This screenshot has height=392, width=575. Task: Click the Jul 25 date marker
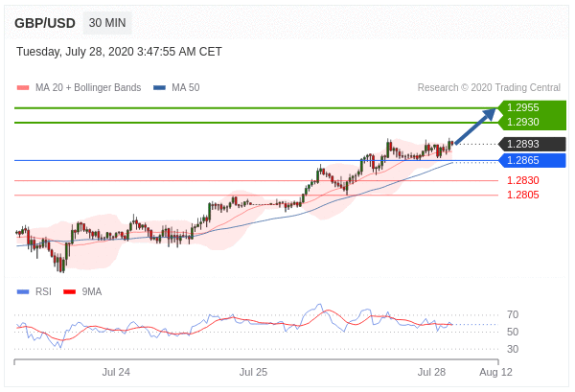click(254, 371)
